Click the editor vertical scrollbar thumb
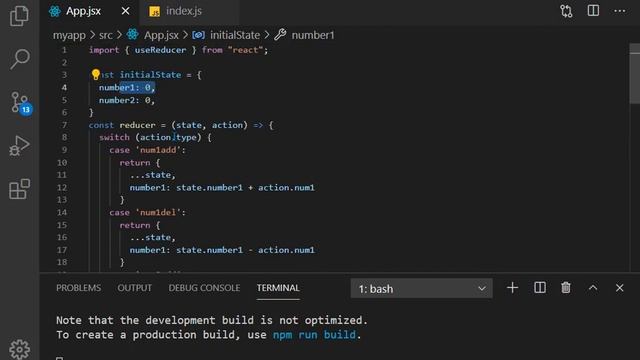 click(635, 73)
